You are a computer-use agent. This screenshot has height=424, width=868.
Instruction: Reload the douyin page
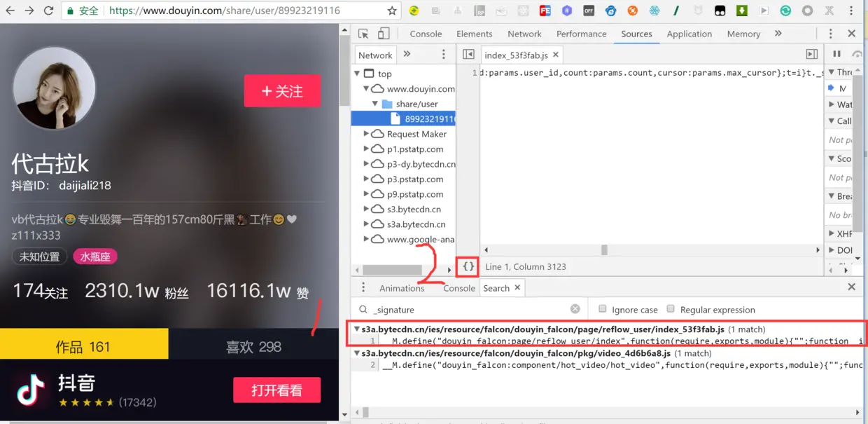48,11
